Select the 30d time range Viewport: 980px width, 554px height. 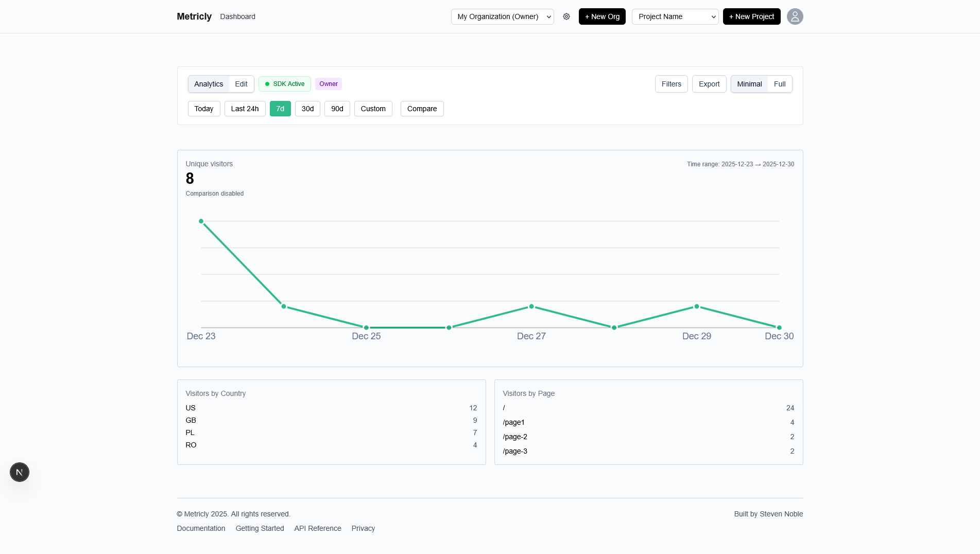307,109
